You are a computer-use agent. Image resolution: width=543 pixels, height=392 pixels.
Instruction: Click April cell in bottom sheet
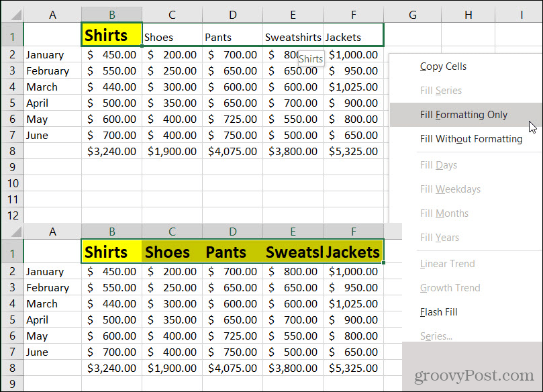point(52,320)
